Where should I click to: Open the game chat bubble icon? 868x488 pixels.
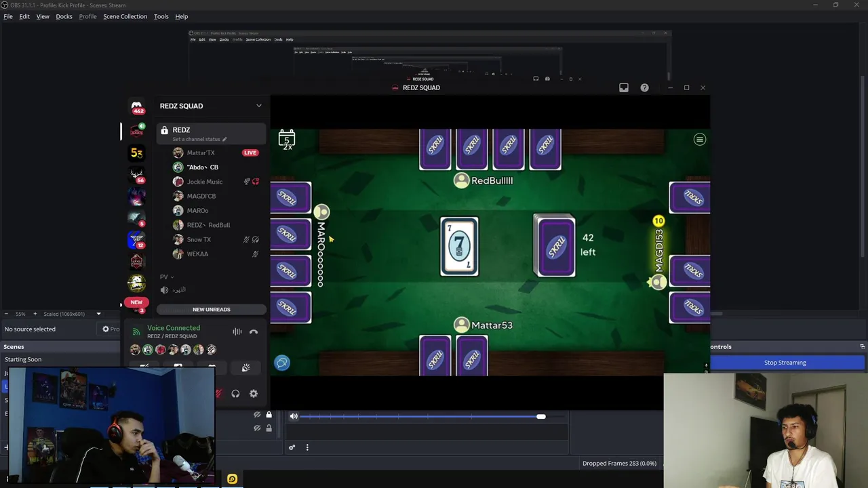(x=282, y=363)
